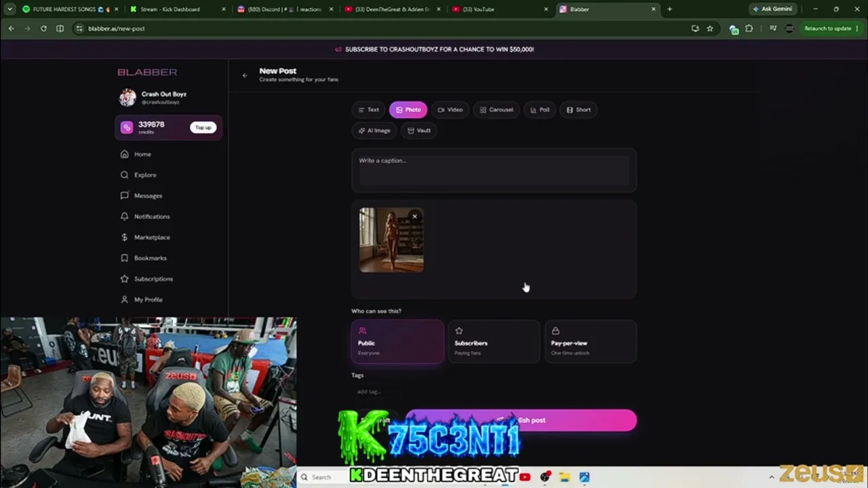Click the browser back arrow

(x=12, y=28)
